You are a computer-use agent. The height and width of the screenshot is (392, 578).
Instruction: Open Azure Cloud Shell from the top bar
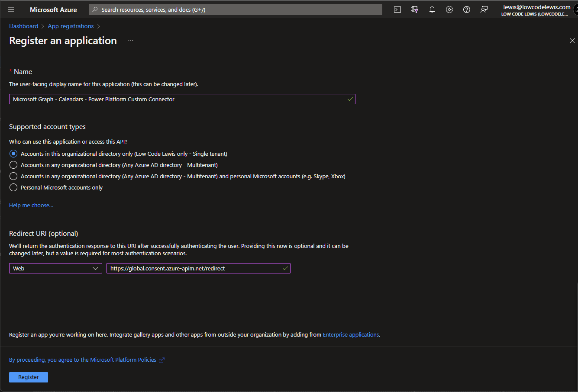click(397, 9)
